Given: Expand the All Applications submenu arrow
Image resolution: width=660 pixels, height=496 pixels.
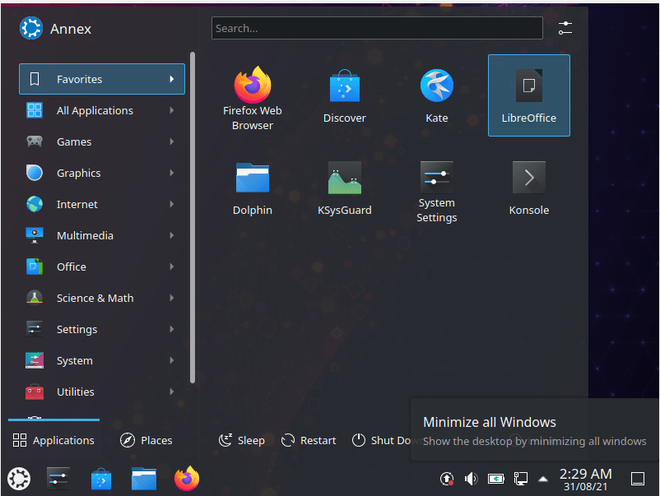Looking at the screenshot, I should (x=172, y=110).
